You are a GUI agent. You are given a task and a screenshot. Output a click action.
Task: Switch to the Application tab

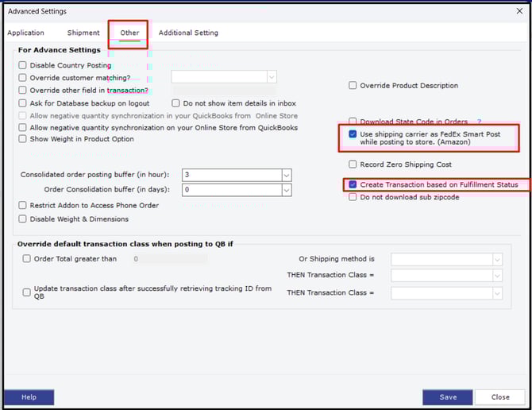tap(25, 33)
